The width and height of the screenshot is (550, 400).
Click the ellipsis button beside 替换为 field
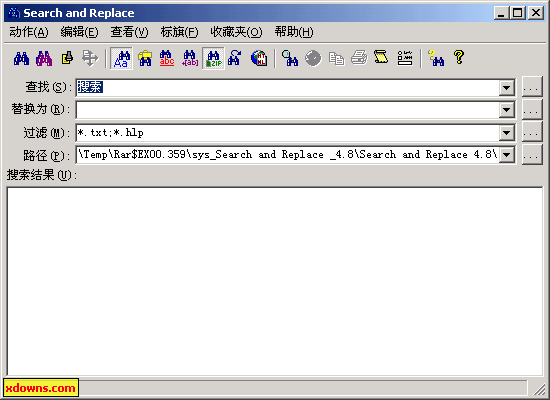[x=532, y=109]
